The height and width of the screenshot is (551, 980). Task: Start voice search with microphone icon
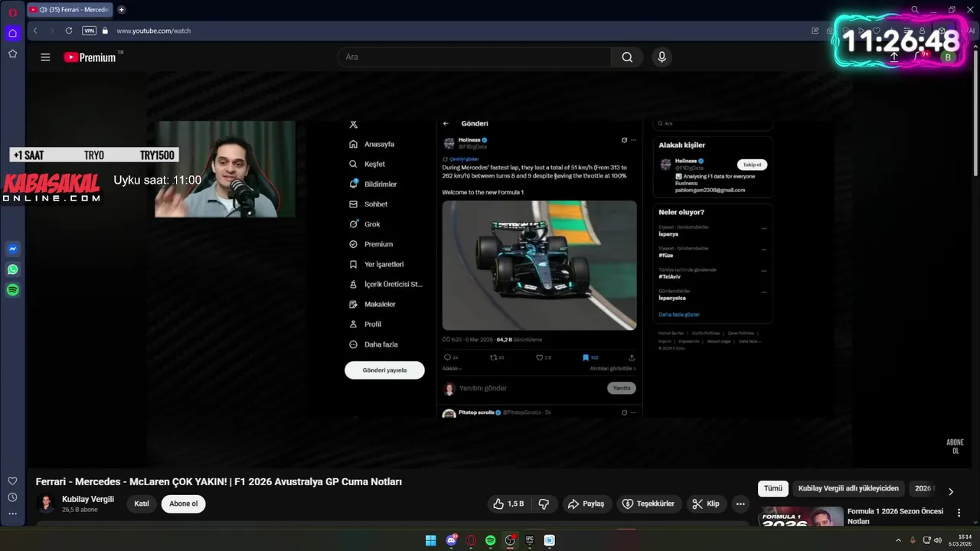point(662,57)
